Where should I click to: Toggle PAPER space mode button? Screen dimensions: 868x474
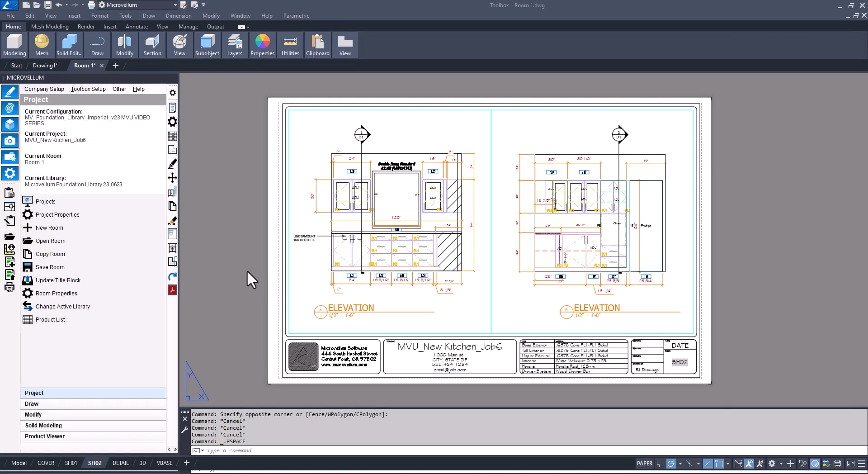tap(644, 464)
